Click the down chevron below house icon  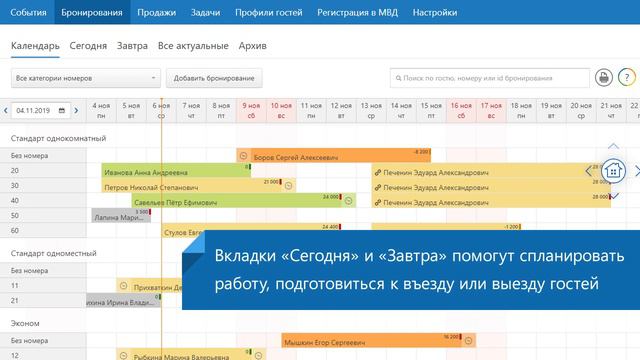click(x=614, y=196)
